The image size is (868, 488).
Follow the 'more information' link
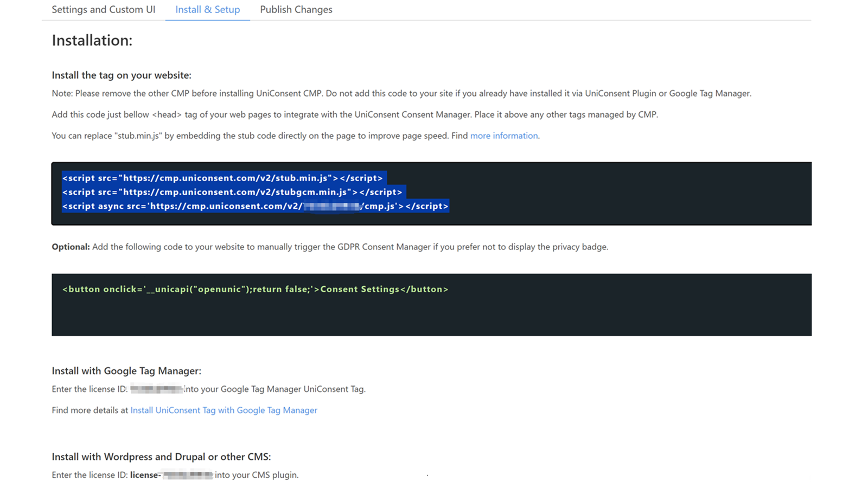click(503, 136)
